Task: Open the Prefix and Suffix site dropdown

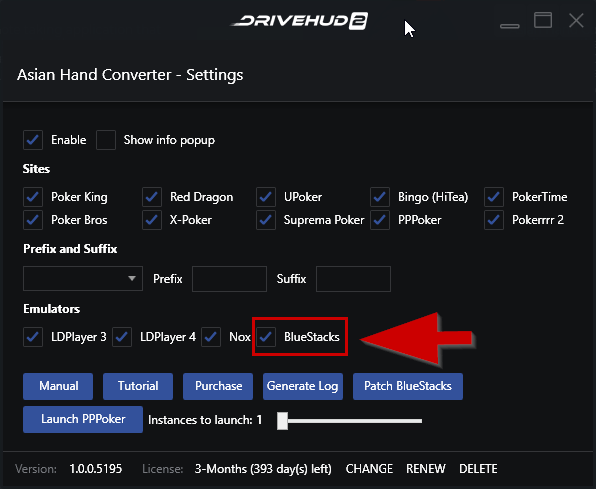Action: tap(83, 279)
